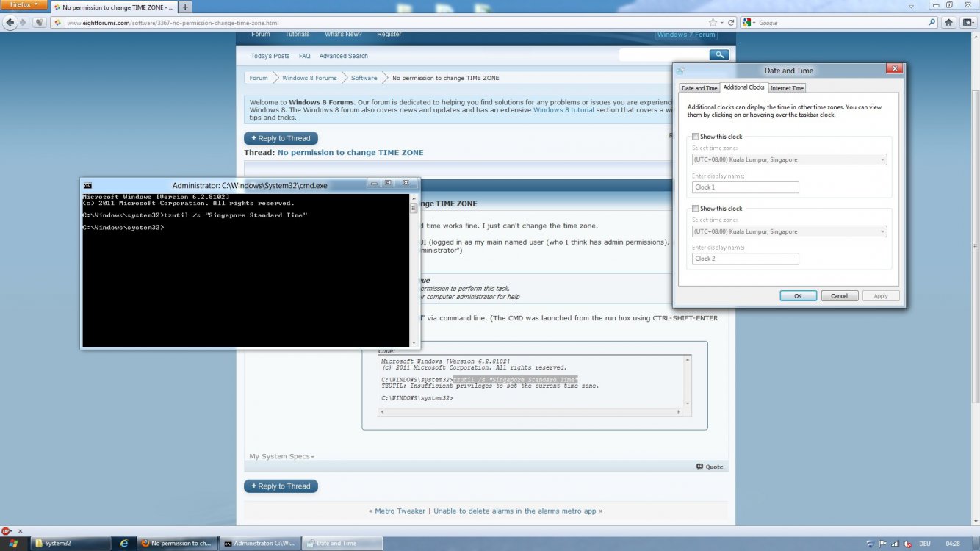This screenshot has height=551, width=980.
Task: Open the Google search engine selector icon
Action: (749, 23)
